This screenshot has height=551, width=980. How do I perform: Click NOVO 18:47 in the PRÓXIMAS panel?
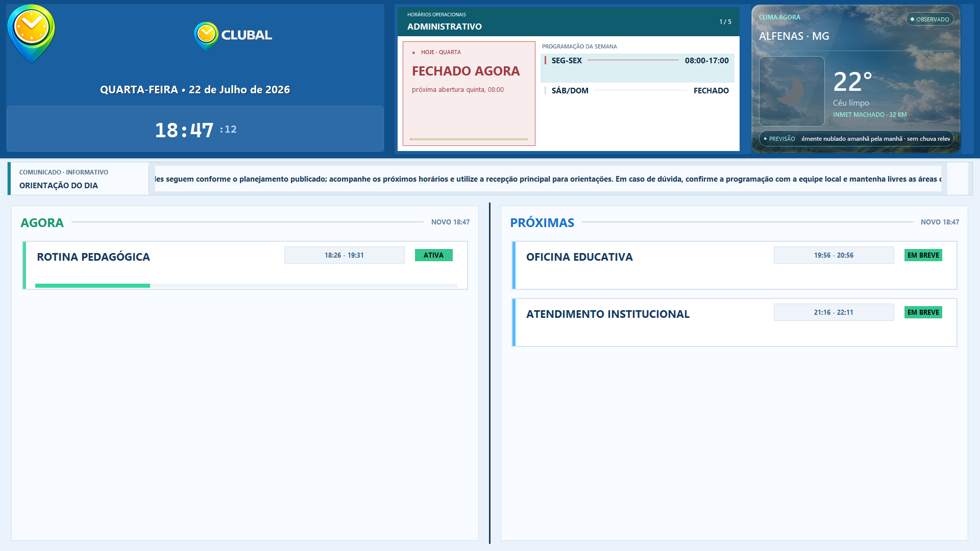(x=940, y=222)
